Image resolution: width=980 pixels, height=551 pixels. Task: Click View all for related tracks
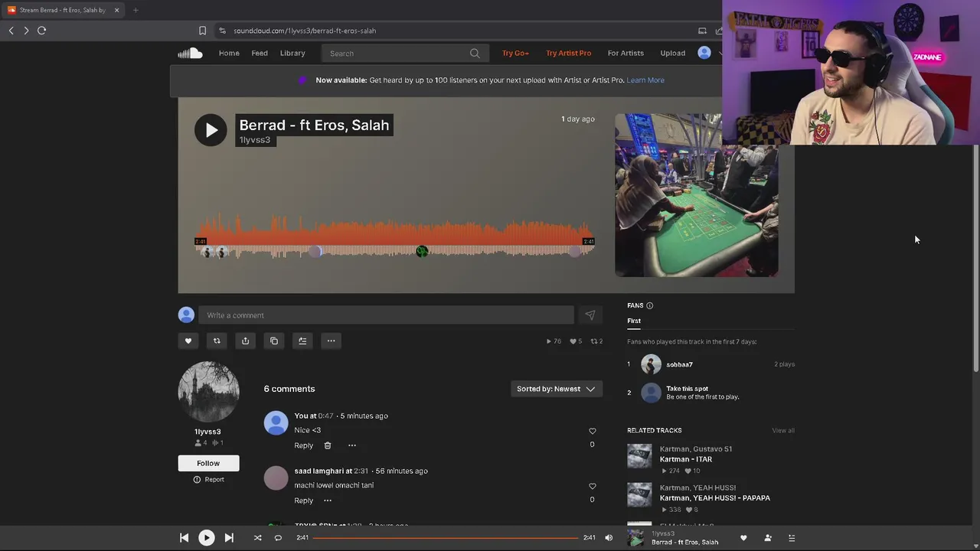pyautogui.click(x=783, y=430)
